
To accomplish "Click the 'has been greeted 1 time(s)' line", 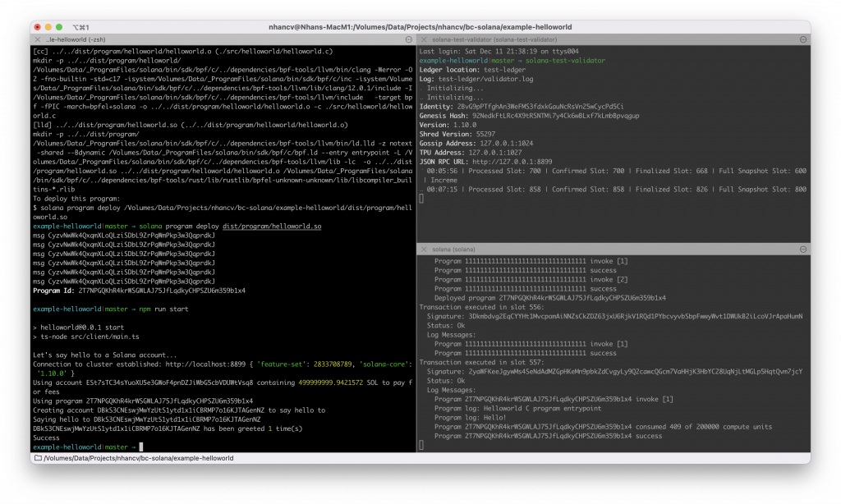I will pos(168,429).
